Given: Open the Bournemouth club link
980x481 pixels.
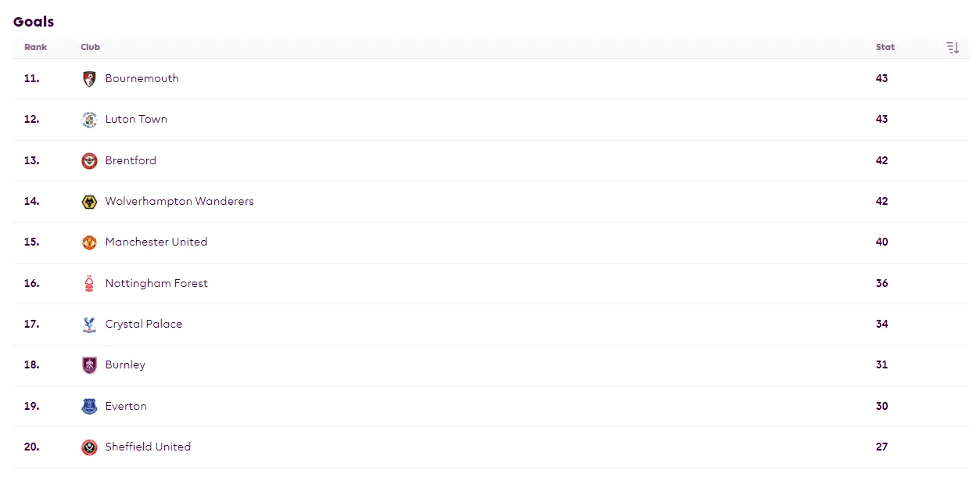Looking at the screenshot, I should 142,79.
